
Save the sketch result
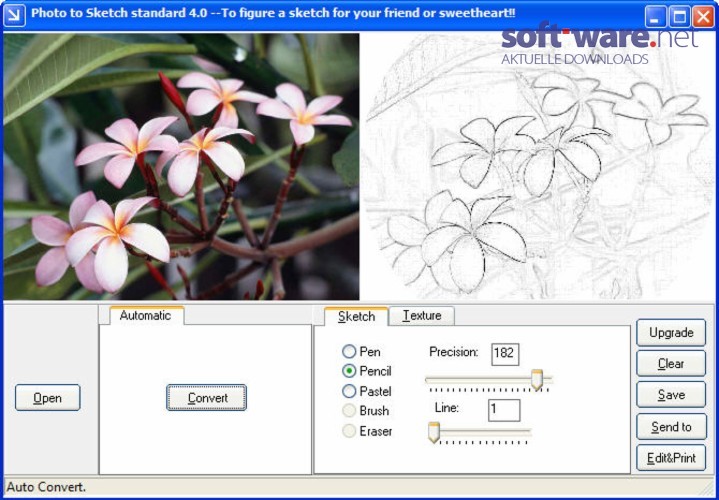tap(671, 395)
